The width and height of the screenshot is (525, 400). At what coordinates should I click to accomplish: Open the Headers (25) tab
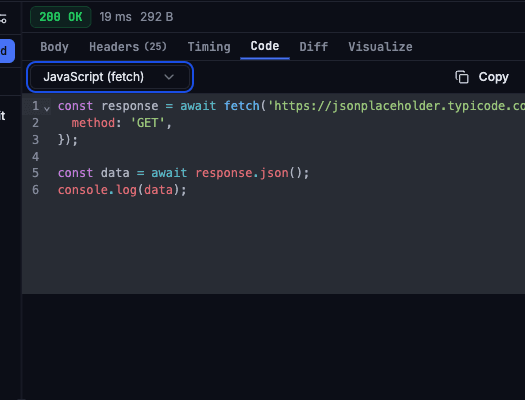point(128,47)
